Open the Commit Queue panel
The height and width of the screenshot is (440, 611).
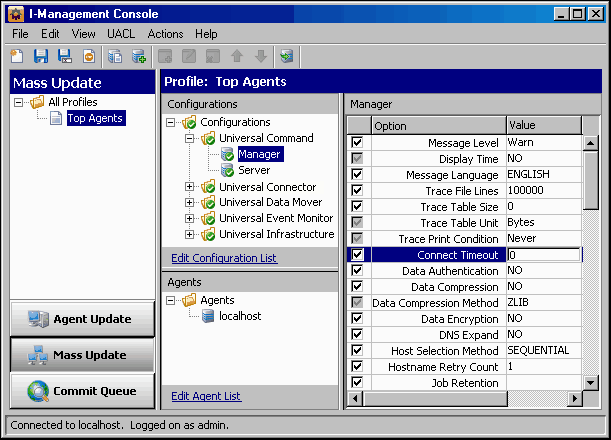tap(83, 390)
